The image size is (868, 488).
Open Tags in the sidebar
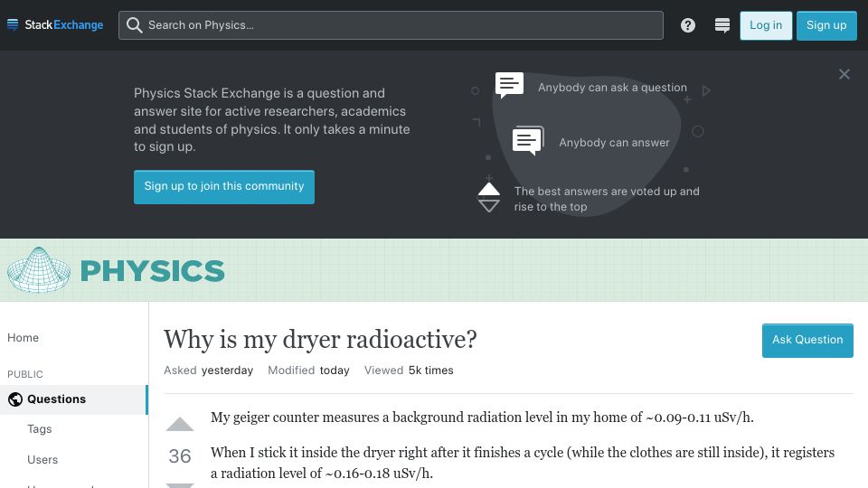tap(39, 429)
